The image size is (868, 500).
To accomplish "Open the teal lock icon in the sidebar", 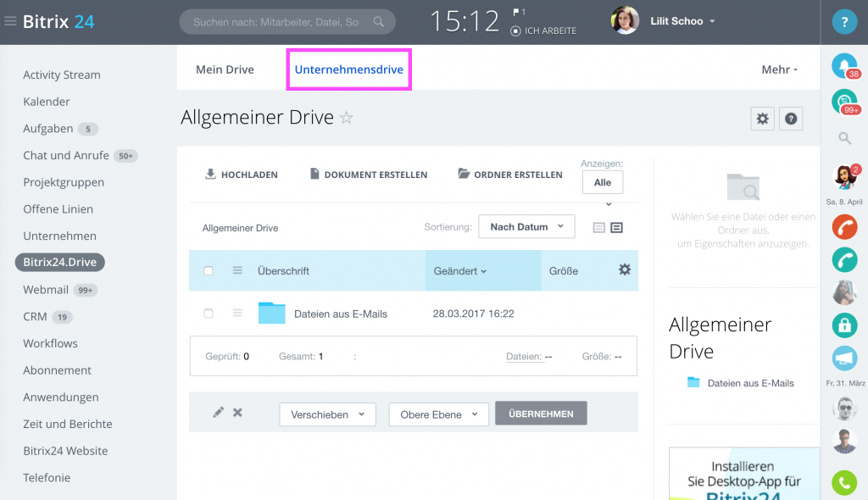I will click(845, 325).
